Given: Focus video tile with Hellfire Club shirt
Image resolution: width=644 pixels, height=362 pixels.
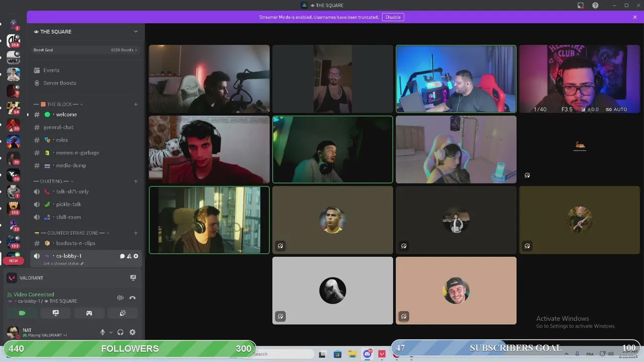Looking at the screenshot, I should pyautogui.click(x=580, y=79).
